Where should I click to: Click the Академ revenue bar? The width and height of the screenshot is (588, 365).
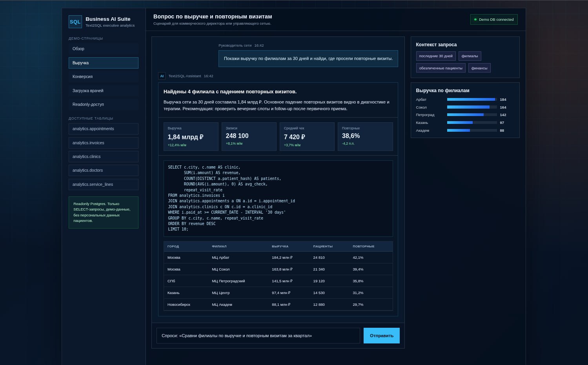(x=472, y=131)
